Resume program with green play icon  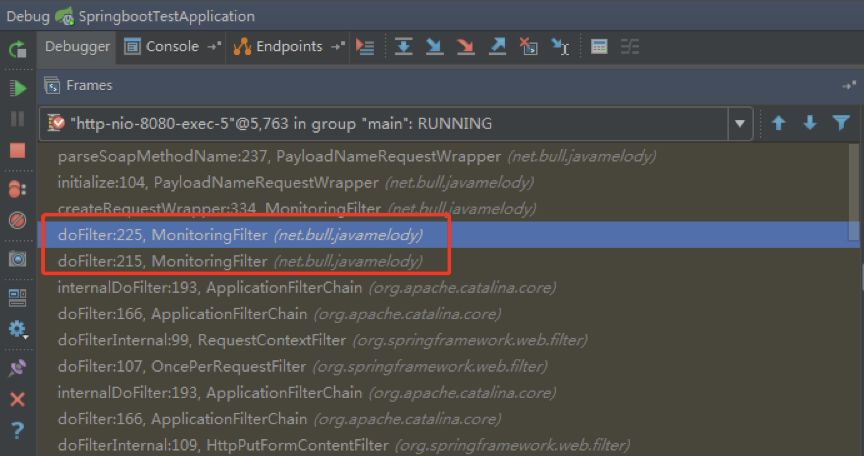(18, 88)
